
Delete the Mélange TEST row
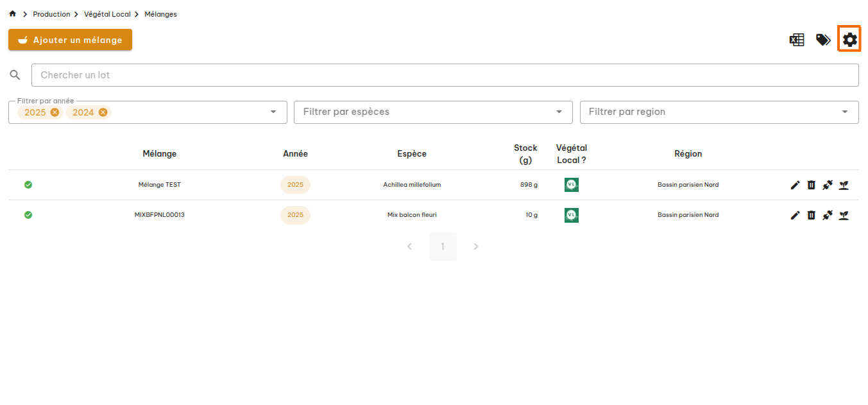[811, 185]
